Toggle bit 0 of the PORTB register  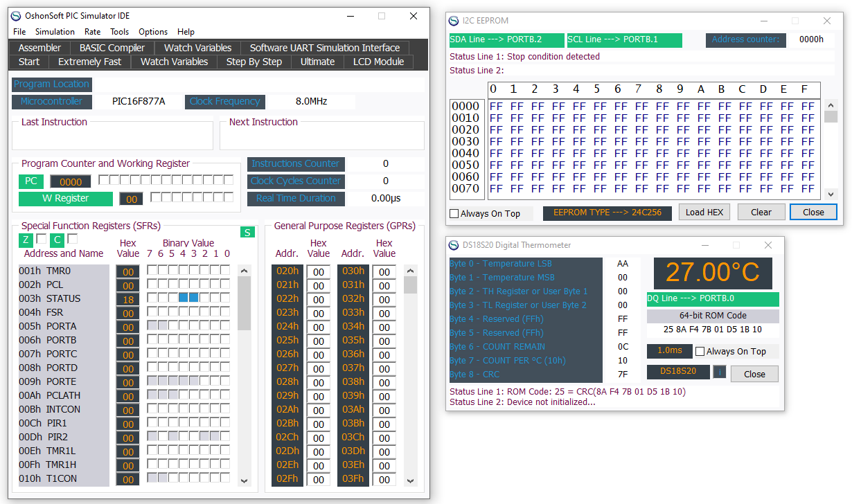point(224,340)
